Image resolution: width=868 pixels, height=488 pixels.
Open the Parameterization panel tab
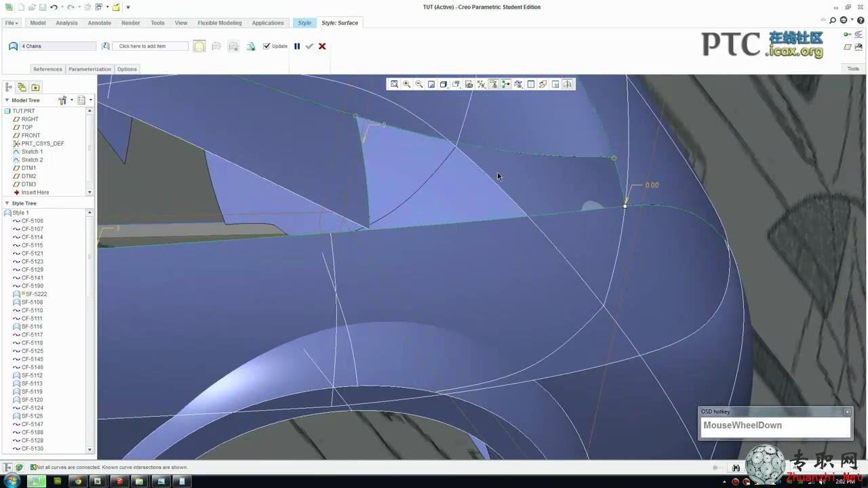(90, 69)
